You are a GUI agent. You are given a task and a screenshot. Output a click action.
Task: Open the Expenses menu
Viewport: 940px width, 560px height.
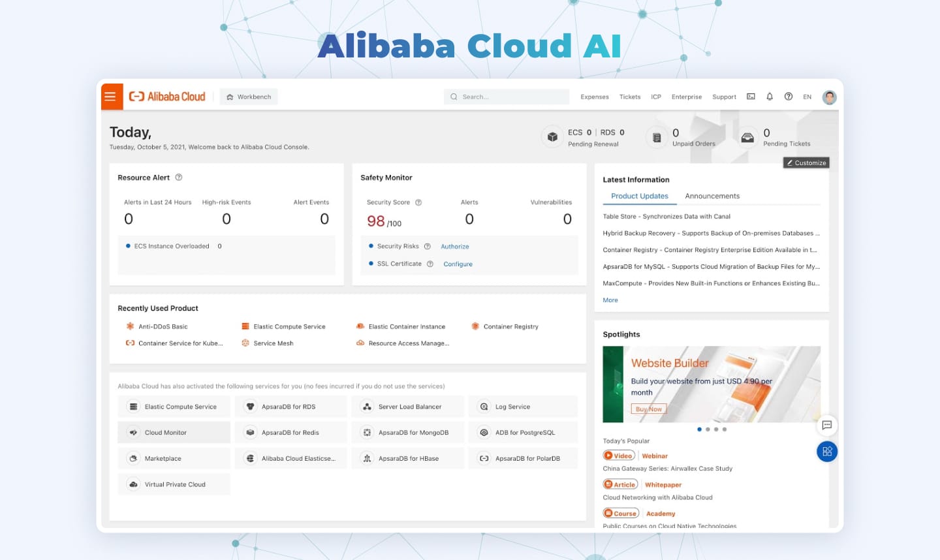(595, 97)
